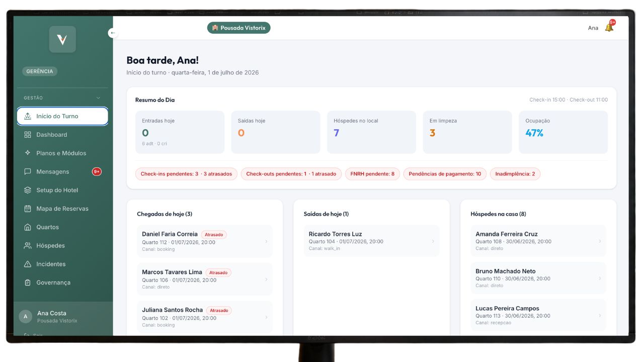
Task: Open the Dashboard grid icon
Action: point(28,135)
